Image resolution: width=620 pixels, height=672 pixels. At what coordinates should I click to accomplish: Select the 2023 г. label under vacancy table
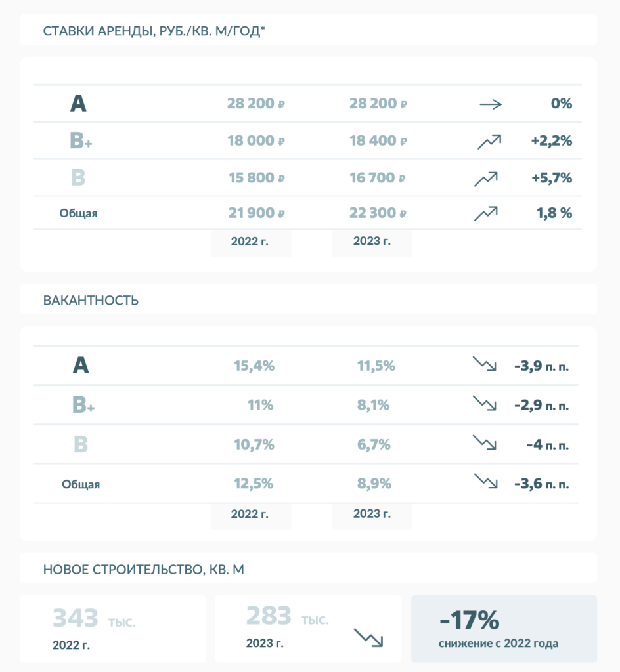click(x=372, y=513)
